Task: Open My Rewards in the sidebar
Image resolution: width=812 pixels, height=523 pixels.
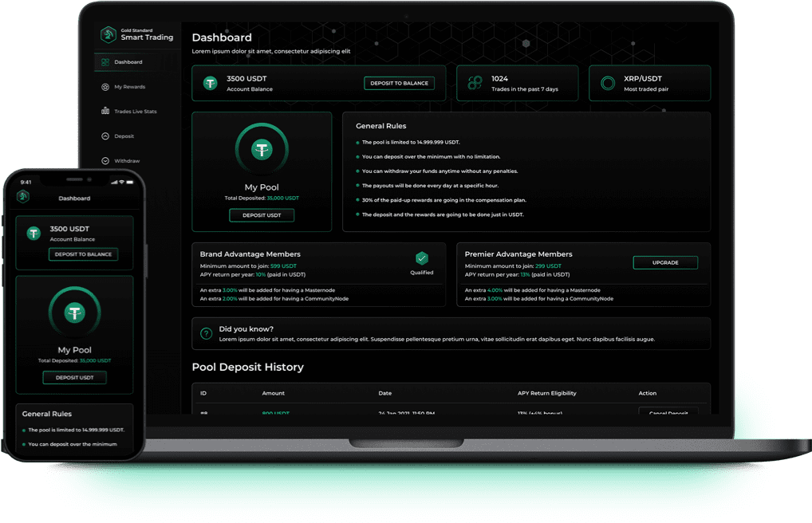Action: [x=129, y=87]
